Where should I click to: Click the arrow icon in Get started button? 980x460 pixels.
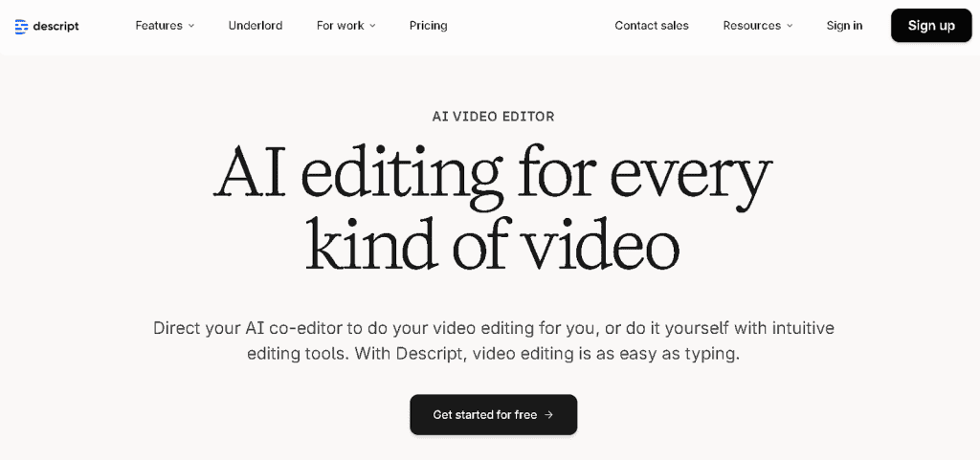(548, 415)
